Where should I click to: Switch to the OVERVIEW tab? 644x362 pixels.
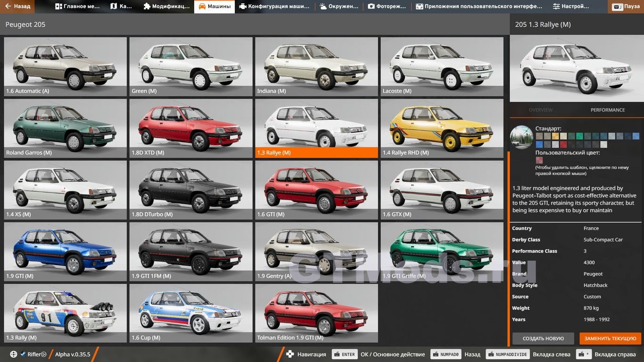pos(541,110)
